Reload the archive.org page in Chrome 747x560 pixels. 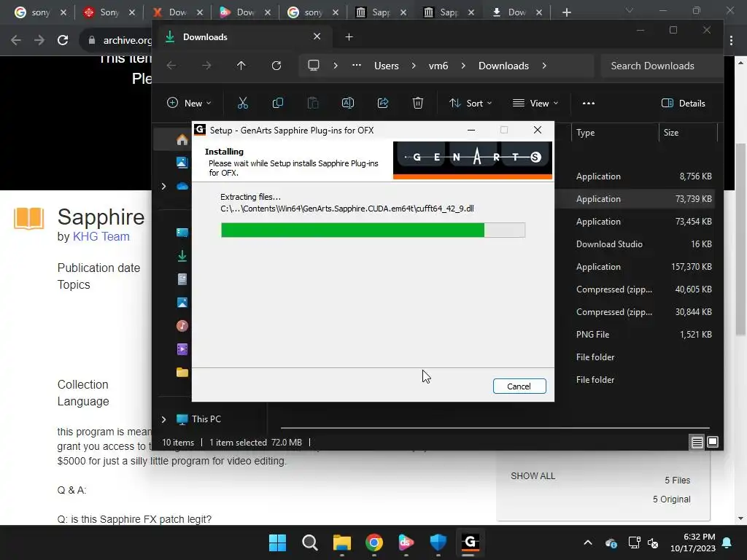63,40
